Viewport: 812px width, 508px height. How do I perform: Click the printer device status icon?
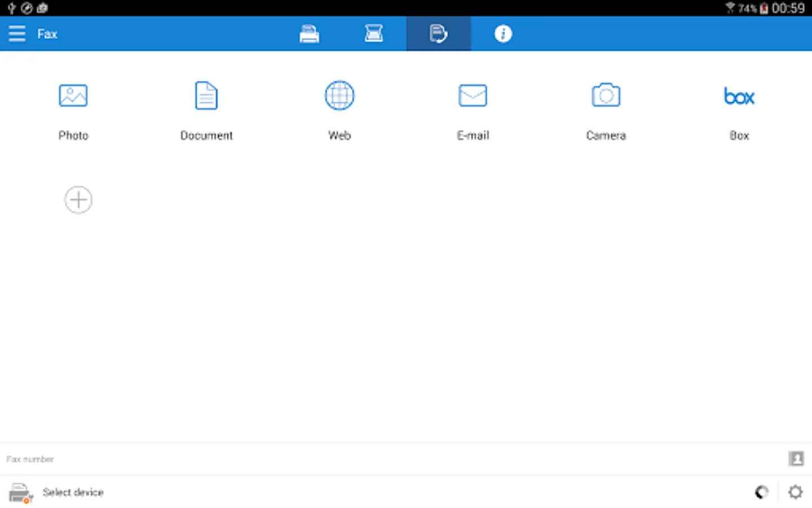coord(21,493)
